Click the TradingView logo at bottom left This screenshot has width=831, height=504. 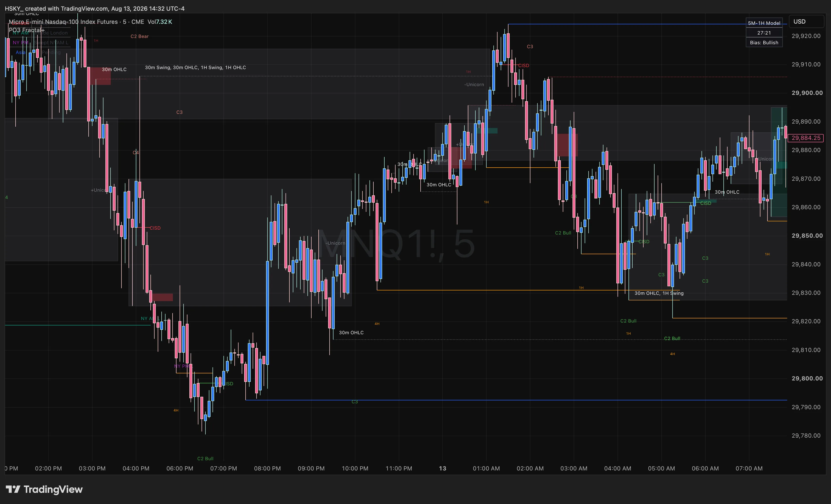(44, 489)
